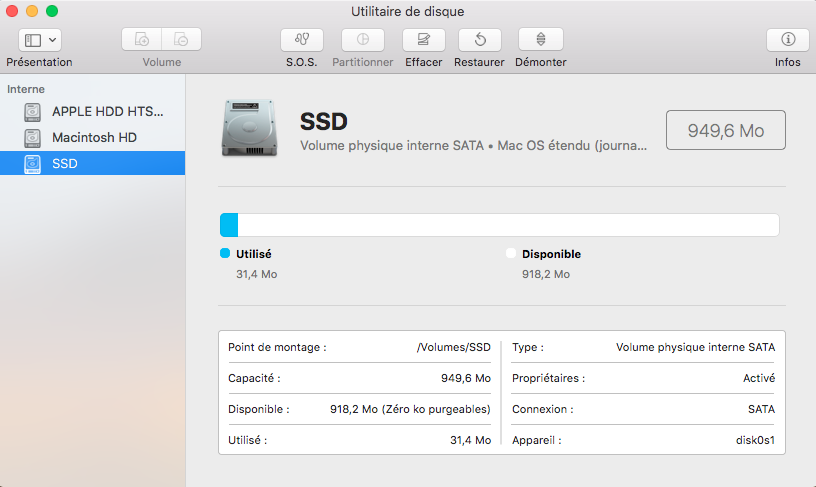Click the /Volumes/SSD mount point value
The height and width of the screenshot is (487, 816).
[453, 347]
